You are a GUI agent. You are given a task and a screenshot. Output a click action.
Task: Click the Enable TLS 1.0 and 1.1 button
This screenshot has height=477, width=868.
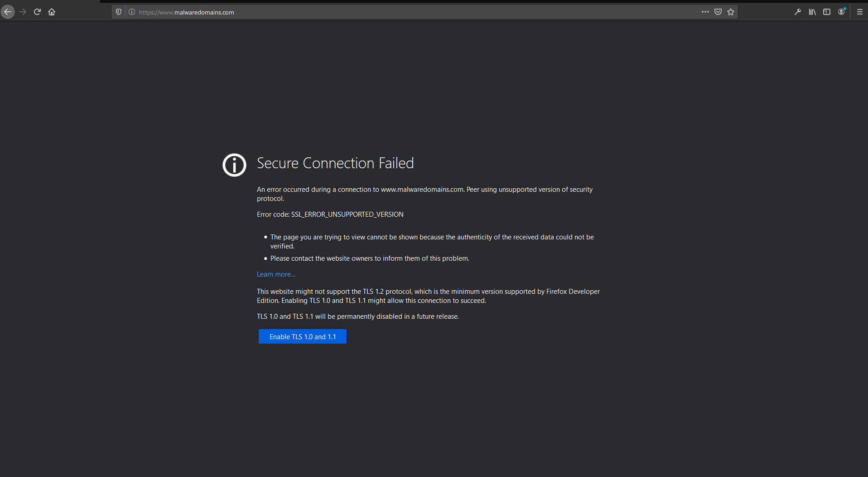tap(302, 336)
